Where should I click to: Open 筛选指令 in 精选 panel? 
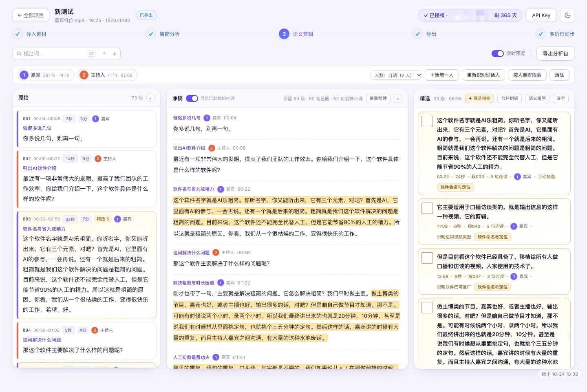pos(479,99)
